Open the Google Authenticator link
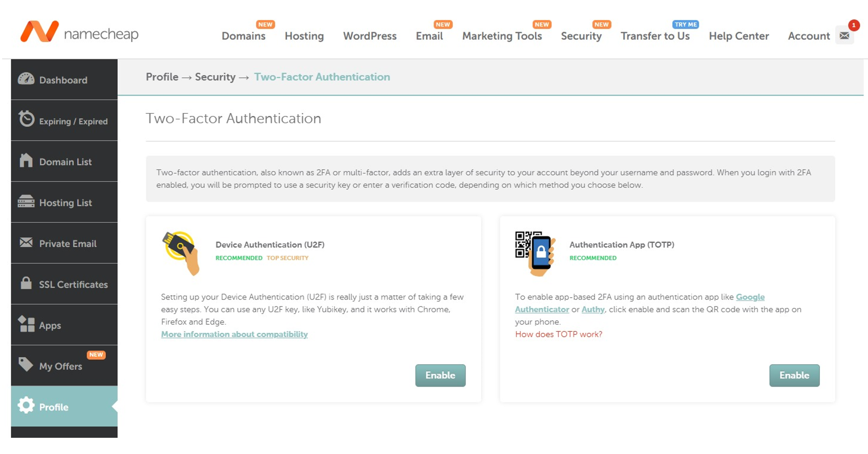 pyautogui.click(x=750, y=297)
